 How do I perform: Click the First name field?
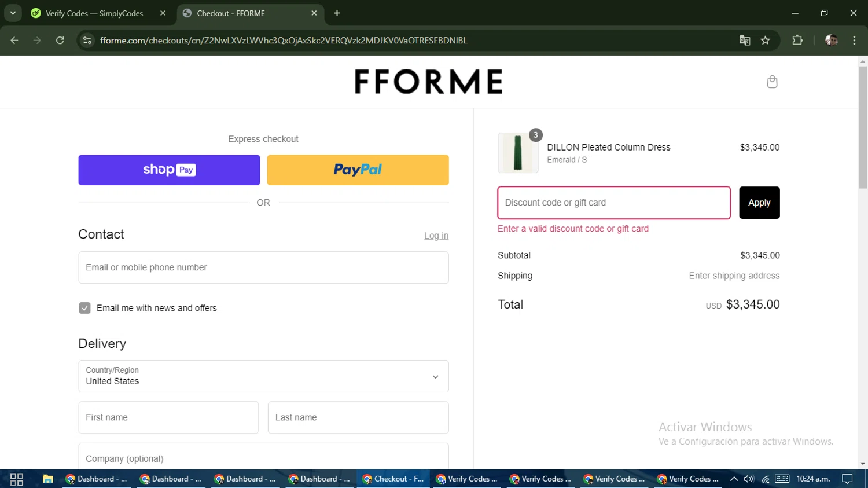point(168,417)
